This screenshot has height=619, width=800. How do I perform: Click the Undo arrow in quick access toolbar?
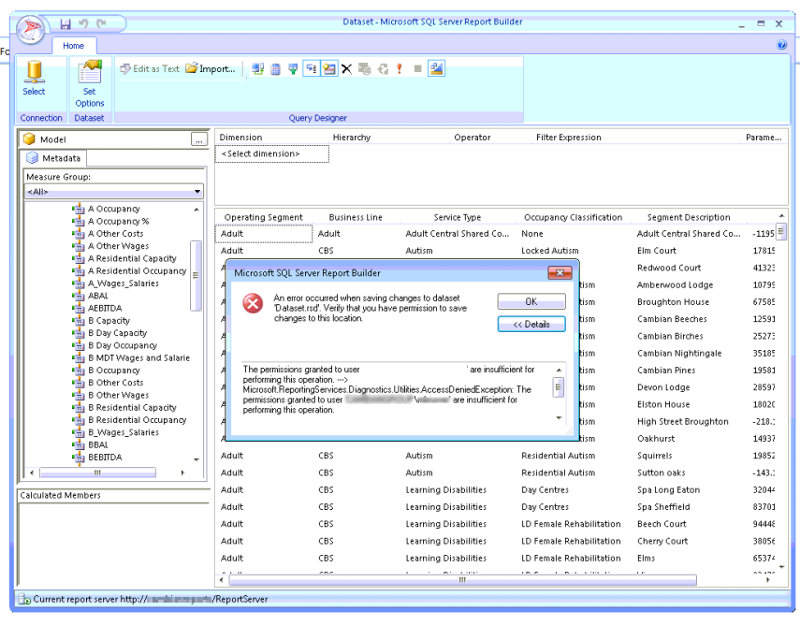point(84,23)
